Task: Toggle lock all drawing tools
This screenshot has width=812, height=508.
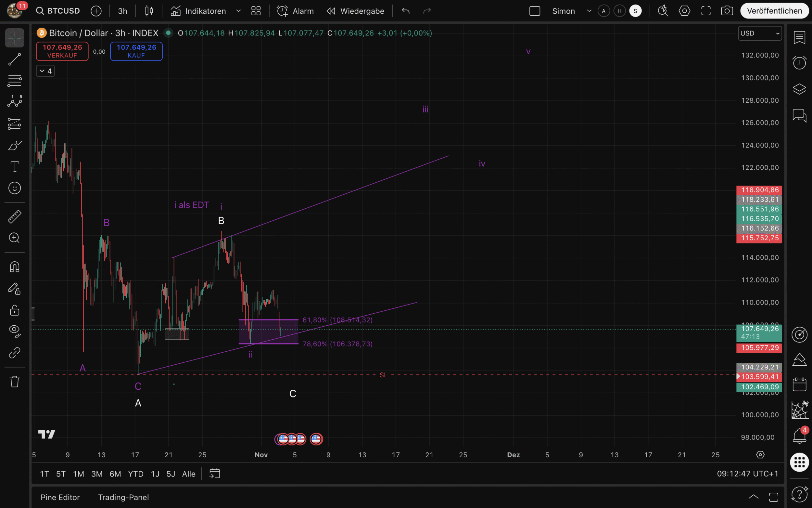Action: tap(14, 310)
